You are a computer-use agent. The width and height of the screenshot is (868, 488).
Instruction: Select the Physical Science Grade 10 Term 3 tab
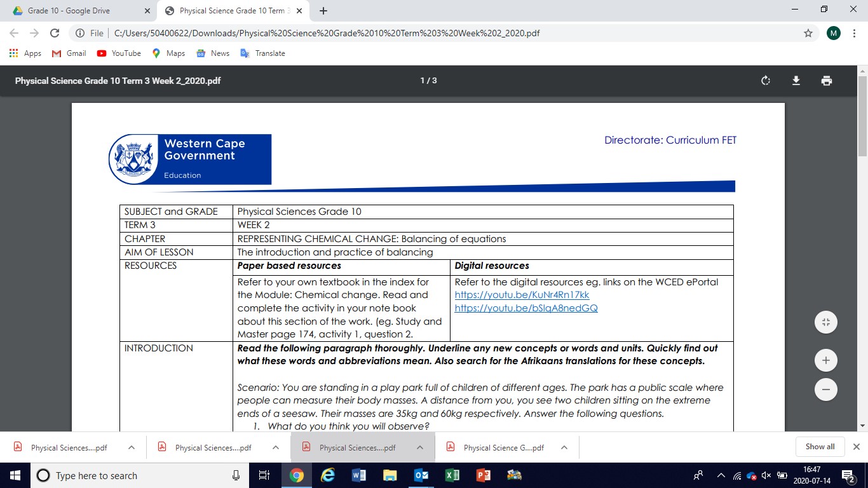(234, 11)
